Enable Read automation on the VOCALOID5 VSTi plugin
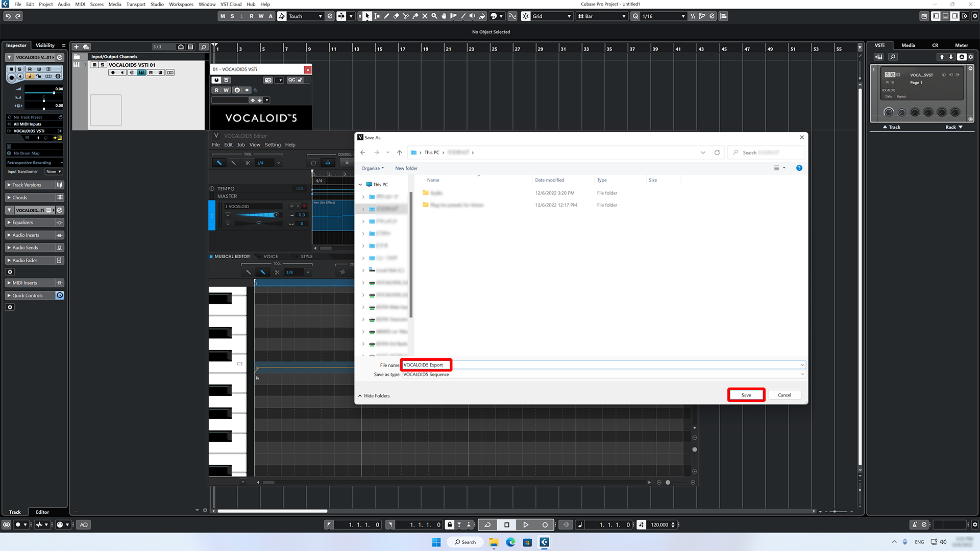 click(216, 90)
